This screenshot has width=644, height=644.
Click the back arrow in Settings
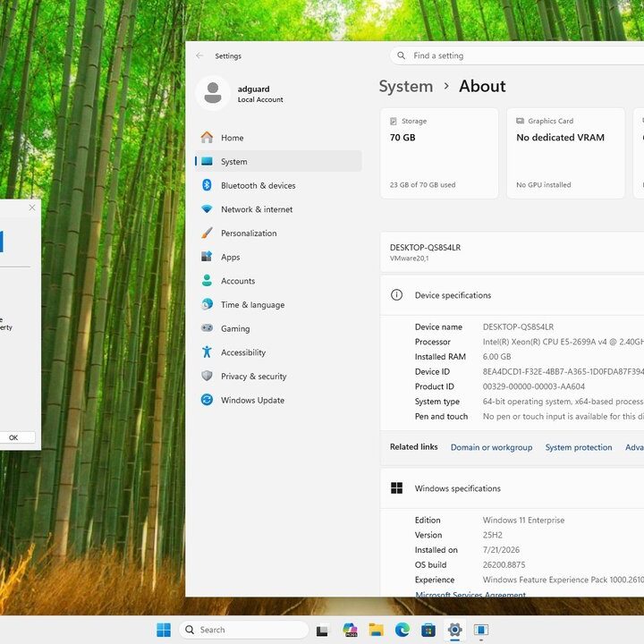tap(199, 55)
